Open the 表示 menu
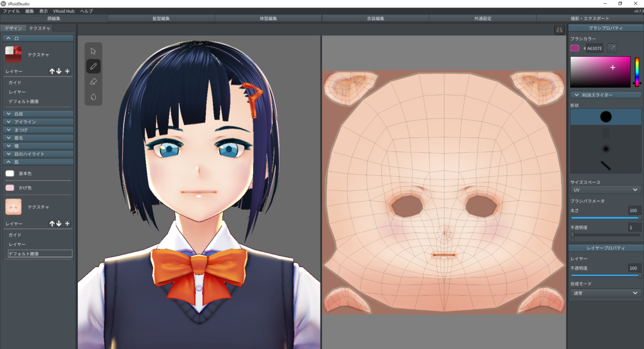 [x=43, y=11]
